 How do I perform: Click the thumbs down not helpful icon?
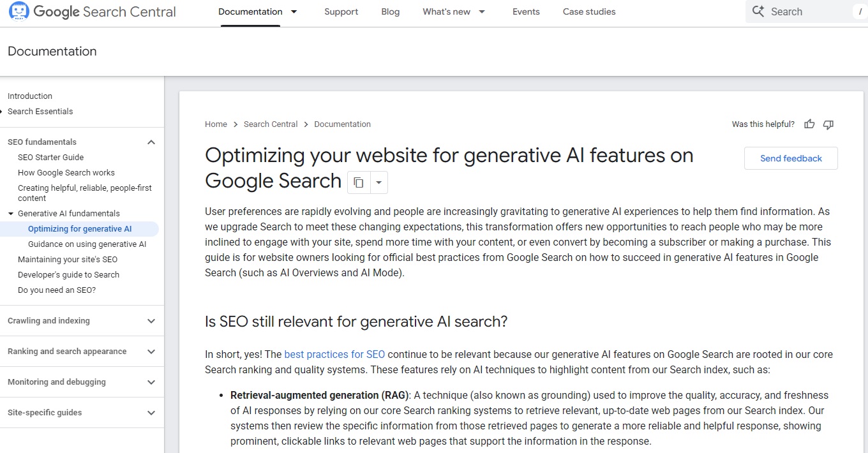tap(828, 124)
